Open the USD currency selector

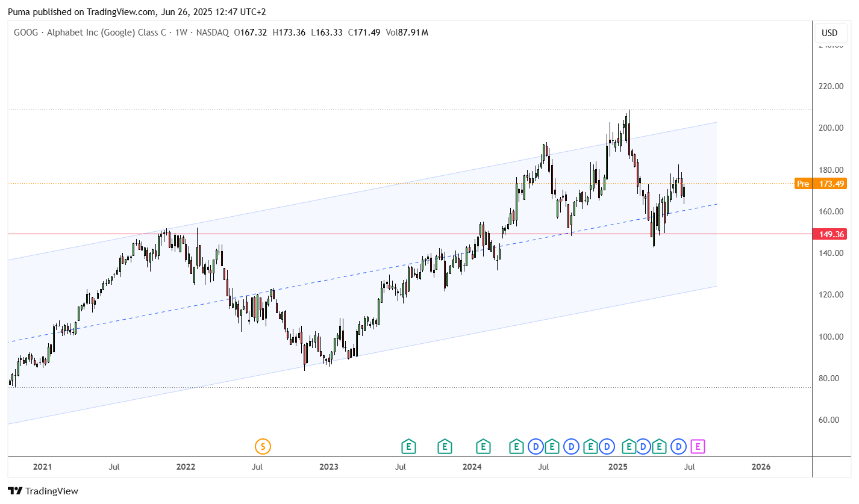coord(830,33)
